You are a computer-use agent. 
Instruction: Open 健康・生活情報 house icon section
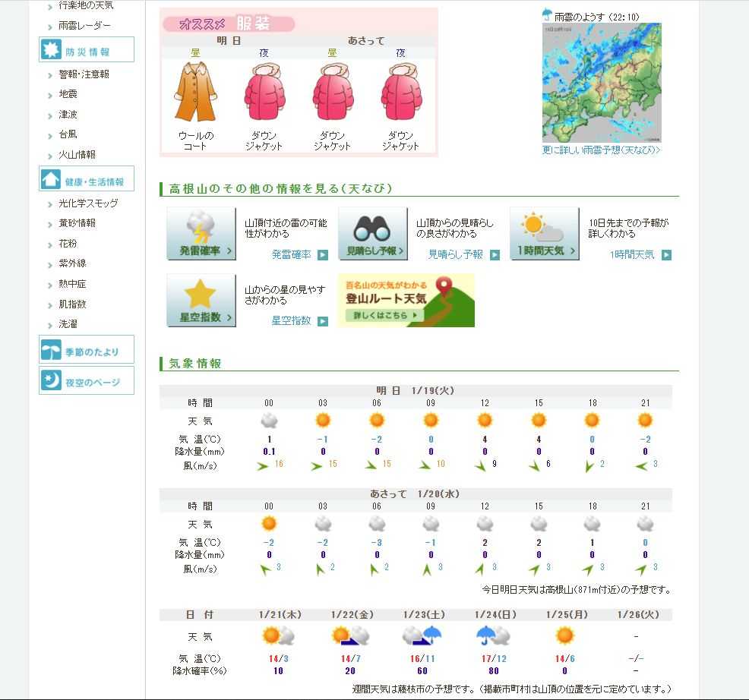pos(51,180)
